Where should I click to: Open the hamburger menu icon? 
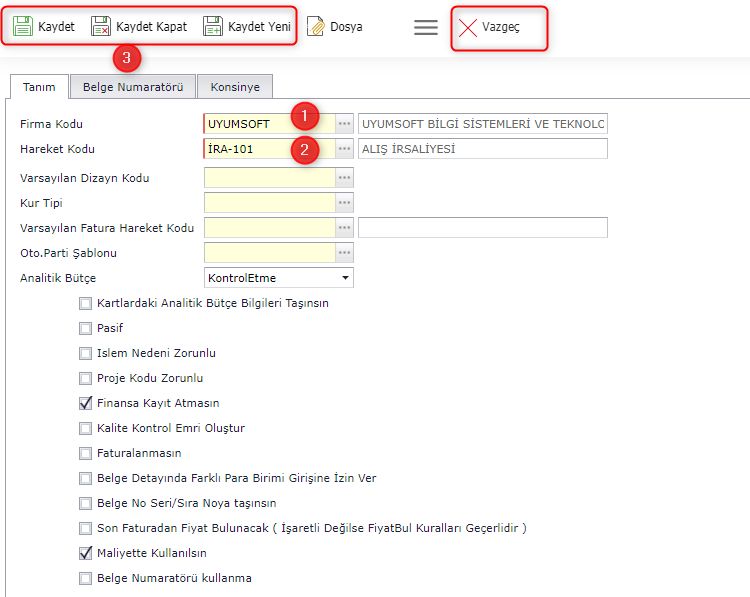click(x=426, y=27)
